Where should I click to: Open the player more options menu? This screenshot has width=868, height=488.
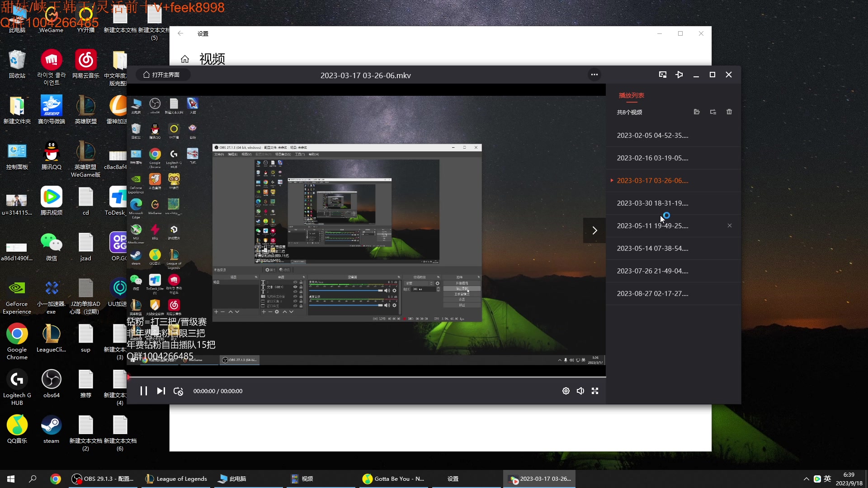pyautogui.click(x=594, y=75)
